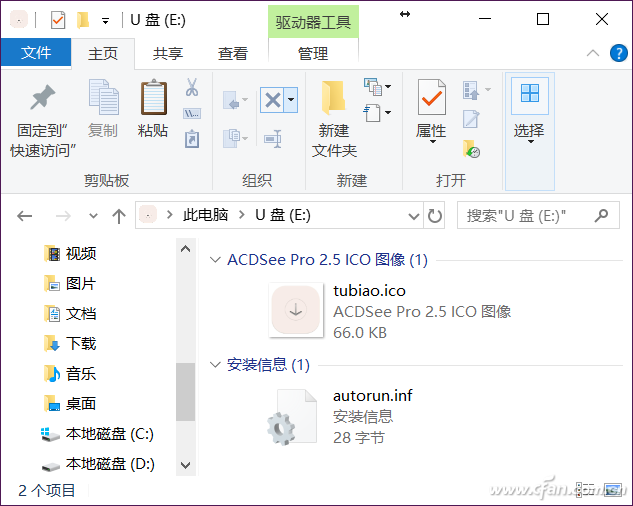Click the Delete X icon
This screenshot has width=633, height=506.
tap(272, 100)
